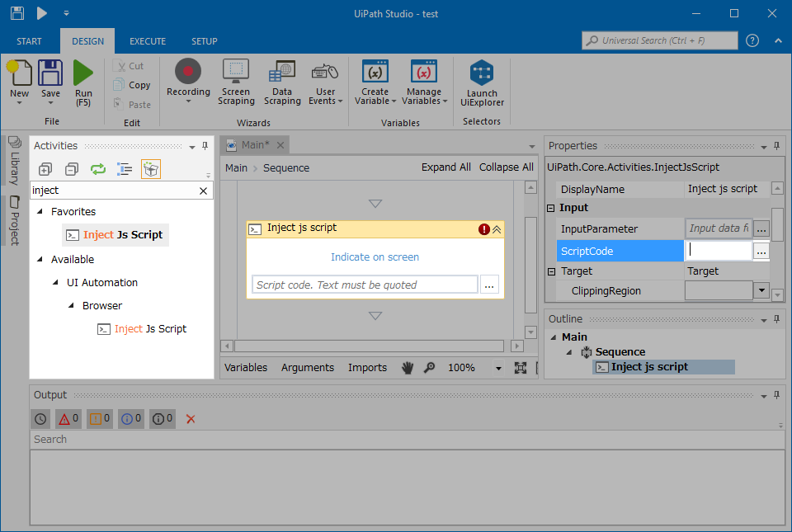This screenshot has height=532, width=792.
Task: Click the Script code text field
Action: point(365,285)
